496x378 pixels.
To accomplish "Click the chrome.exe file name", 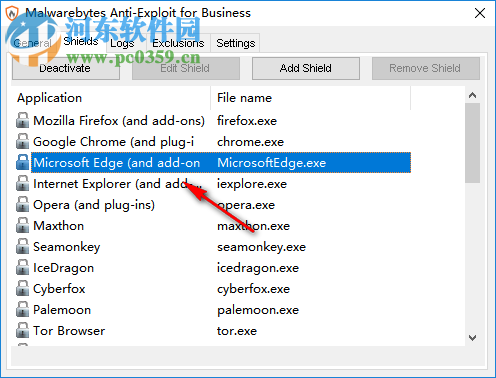I will [x=250, y=142].
